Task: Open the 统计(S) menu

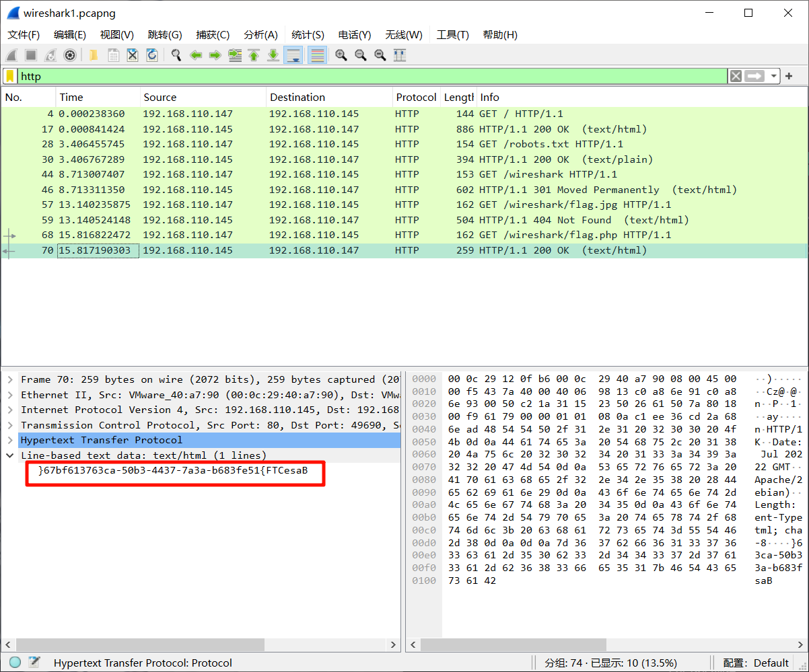Action: 308,35
